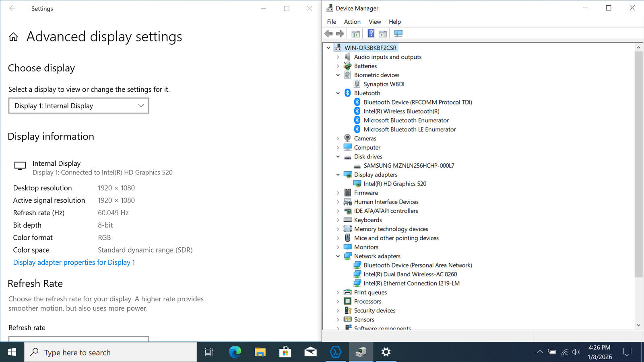
Task: Click the Device Manager vertical scrollbar down arrow
Action: click(638, 325)
